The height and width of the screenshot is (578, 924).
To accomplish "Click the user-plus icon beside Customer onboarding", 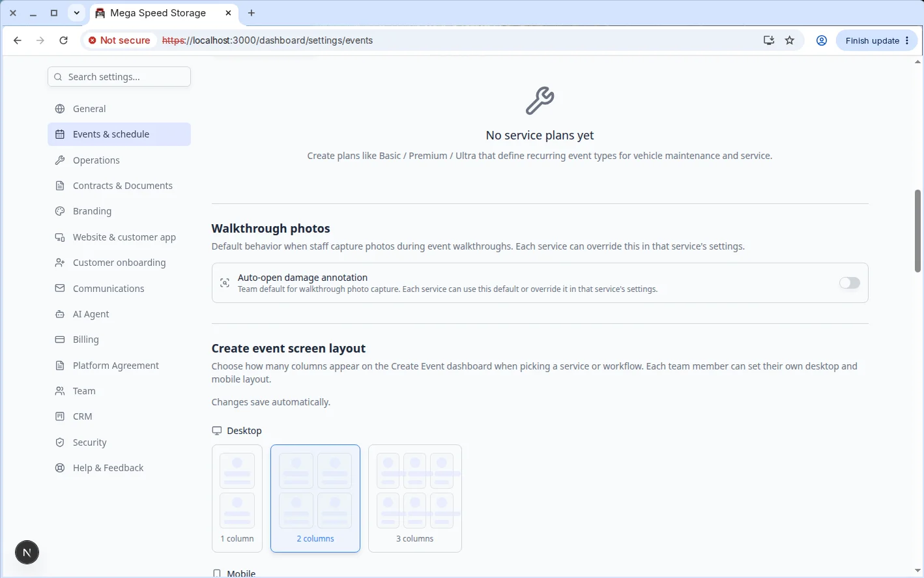I will tap(60, 263).
